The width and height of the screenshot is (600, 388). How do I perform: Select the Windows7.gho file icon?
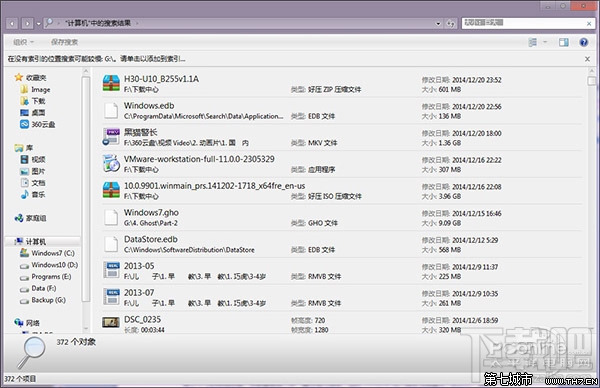tap(111, 217)
